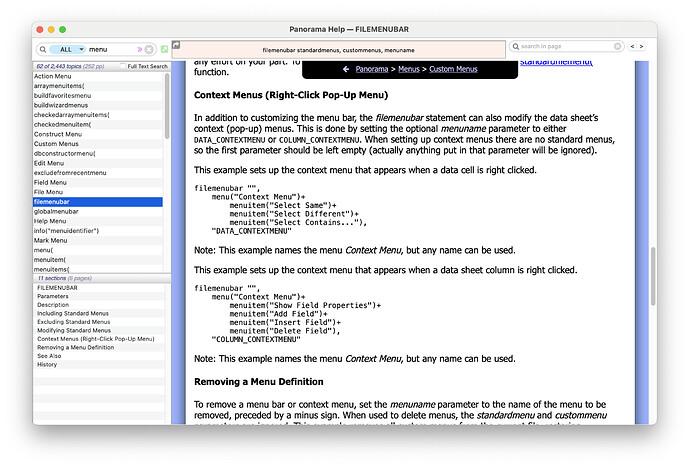Image resolution: width=689 pixels, height=467 pixels.
Task: Select the checkedmenuitem( topic
Action: pos(98,125)
